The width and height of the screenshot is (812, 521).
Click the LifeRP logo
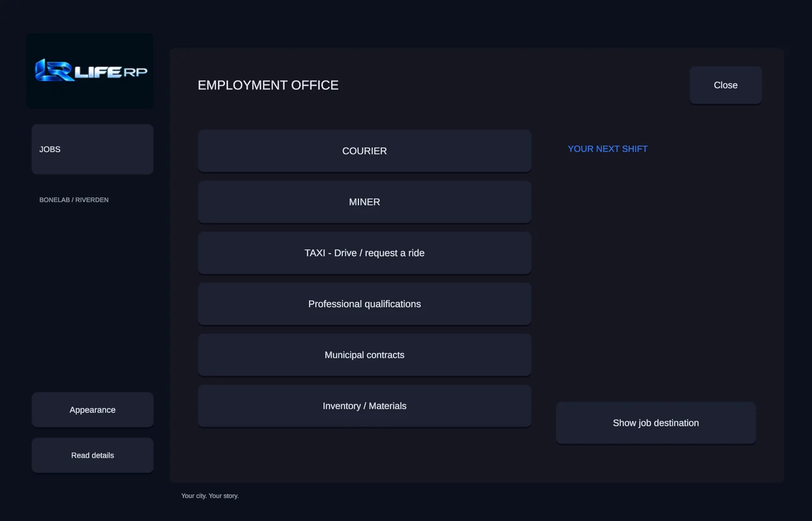(90, 71)
